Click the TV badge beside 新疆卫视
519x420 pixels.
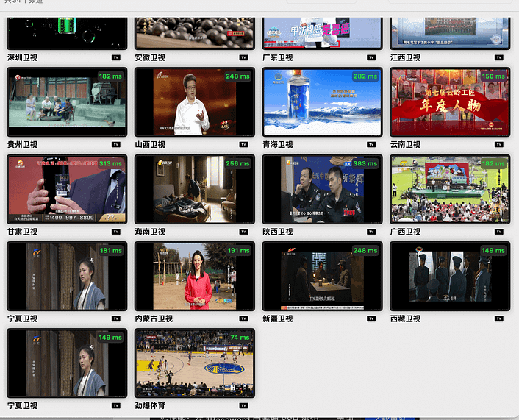[x=371, y=318]
